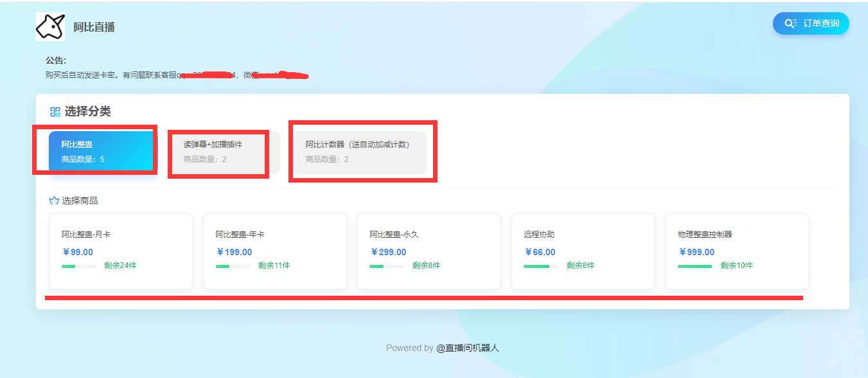
Task: Click the unicorn logo of 阿比直播
Action: tap(50, 26)
